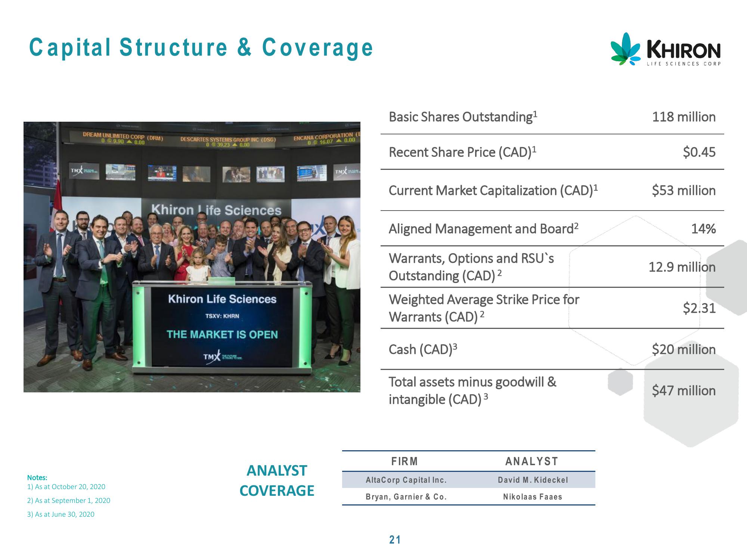Select Bryan, Garnier & Co. cell
747x560 pixels.
406,497
